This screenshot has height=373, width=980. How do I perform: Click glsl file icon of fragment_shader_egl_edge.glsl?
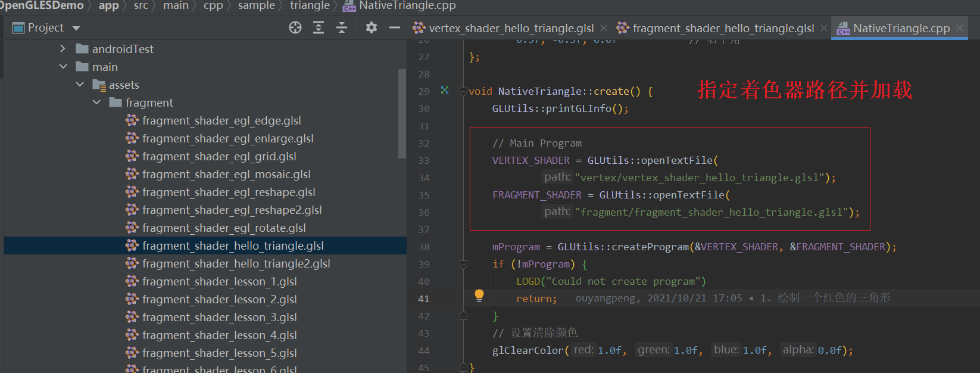[x=132, y=120]
